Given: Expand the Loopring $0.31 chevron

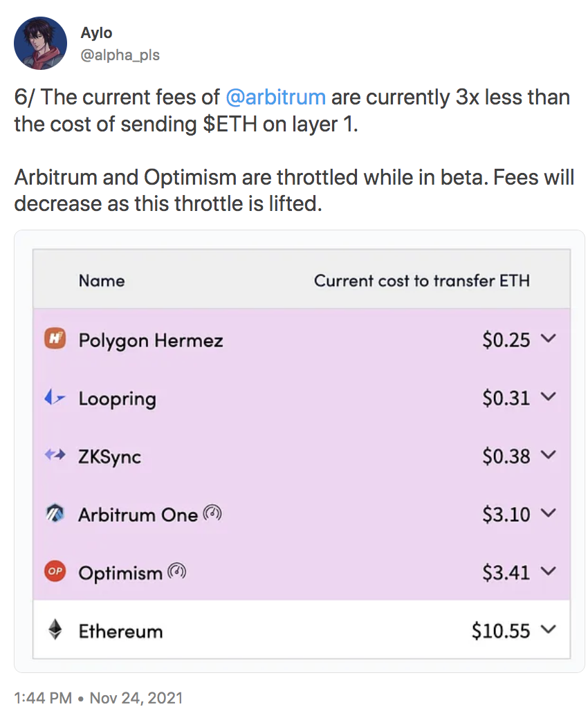Looking at the screenshot, I should point(548,396).
